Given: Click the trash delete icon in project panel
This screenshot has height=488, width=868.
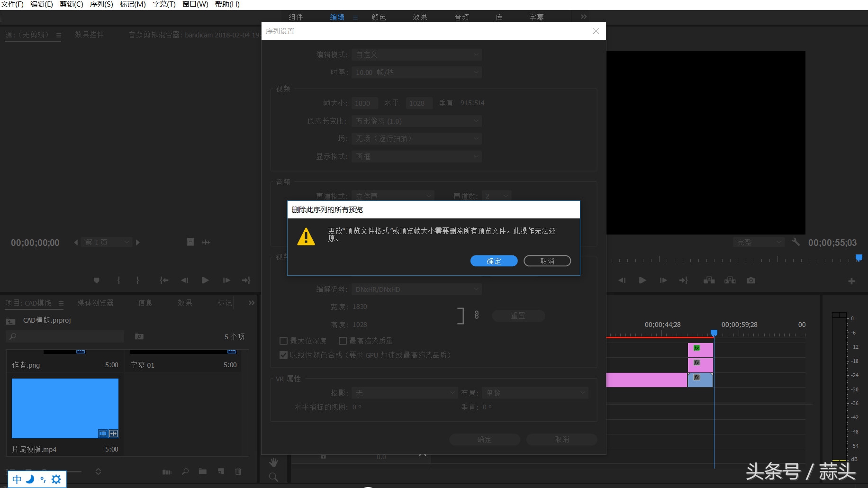Looking at the screenshot, I should [x=238, y=471].
